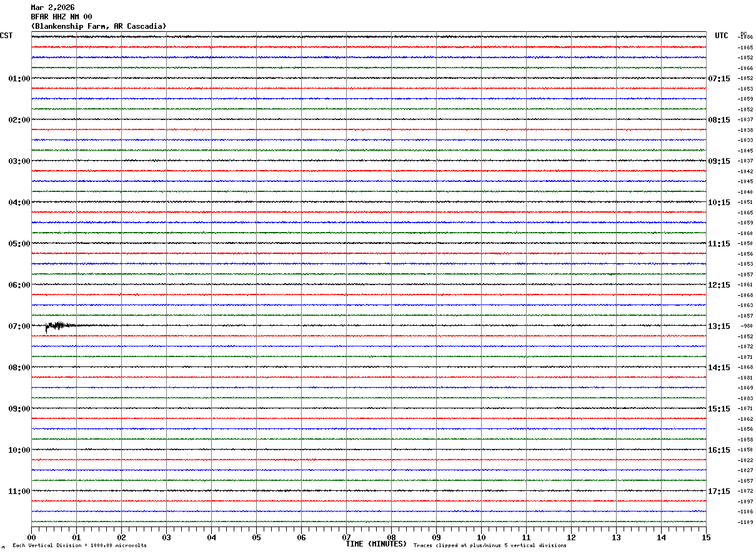Select the 09 minute axis tick label
The height and width of the screenshot is (554, 756).
click(x=436, y=537)
